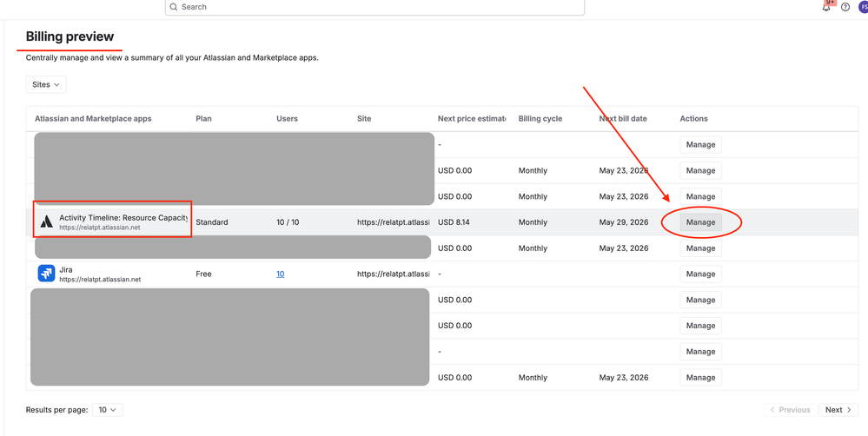868x436 pixels.
Task: Click the Standard plan cell
Action: [211, 222]
